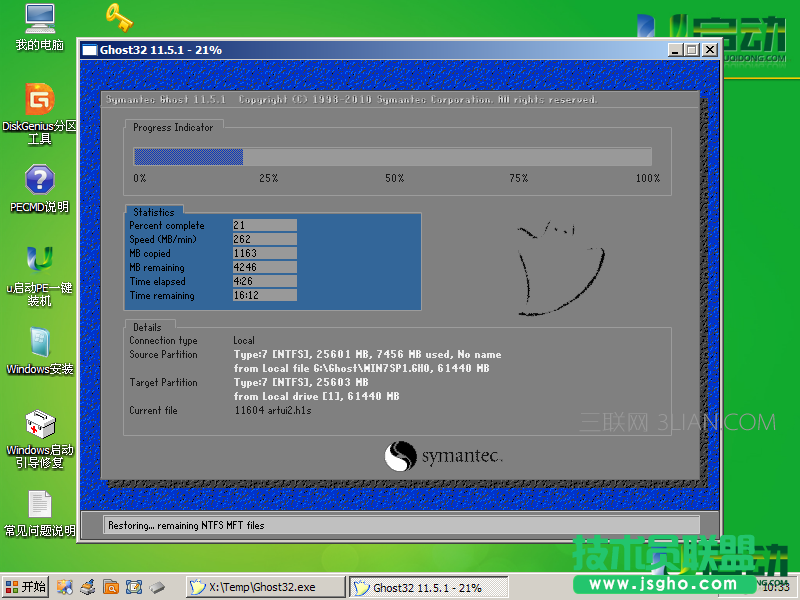Open PECMD说明 help icon
Image resolution: width=800 pixels, height=600 pixels.
(40, 188)
